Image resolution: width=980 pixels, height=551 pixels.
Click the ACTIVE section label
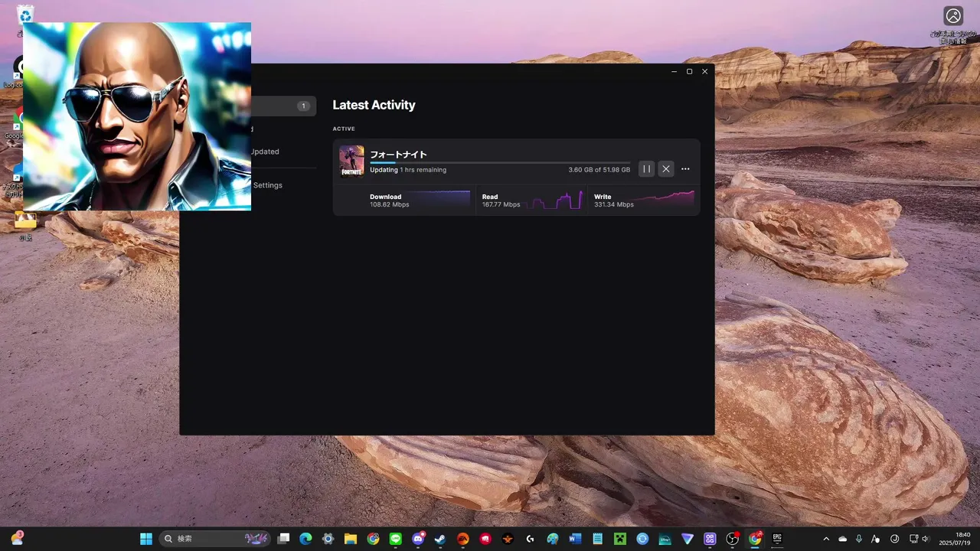344,129
